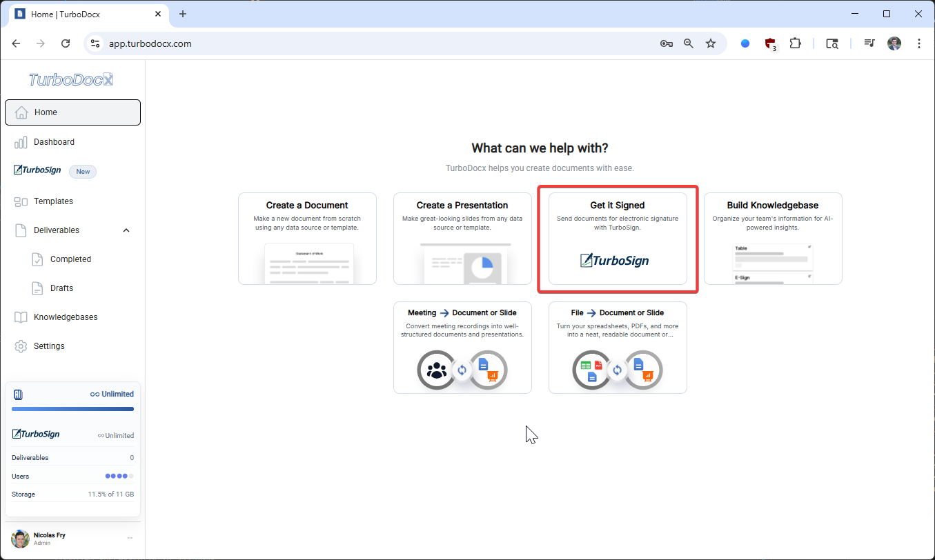Select the Create a Document card
This screenshot has height=560, width=935.
pyautogui.click(x=307, y=239)
